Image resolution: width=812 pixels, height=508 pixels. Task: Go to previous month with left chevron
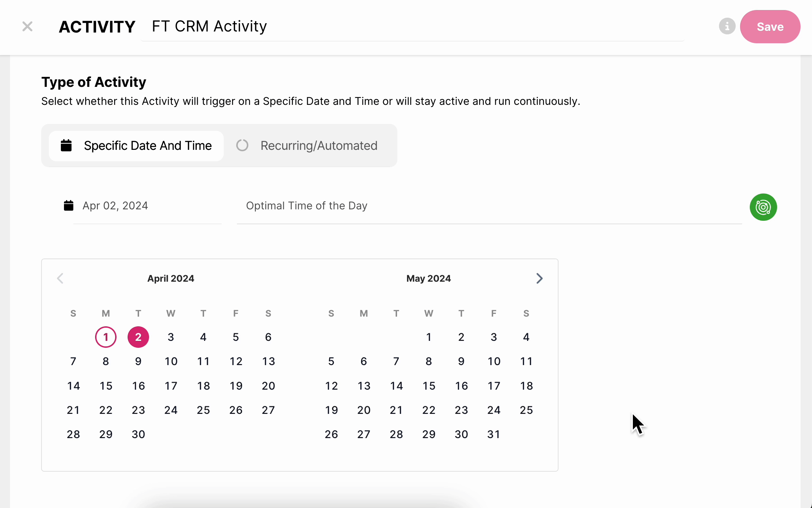60,278
